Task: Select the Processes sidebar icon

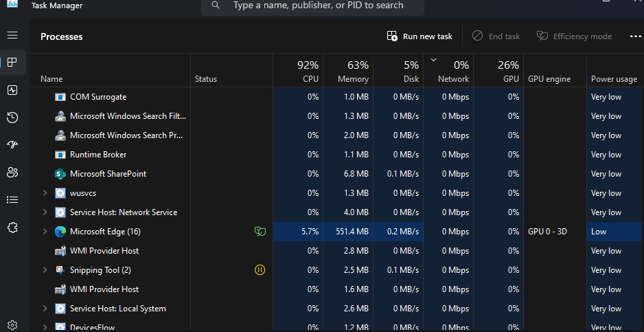Action: pos(12,63)
